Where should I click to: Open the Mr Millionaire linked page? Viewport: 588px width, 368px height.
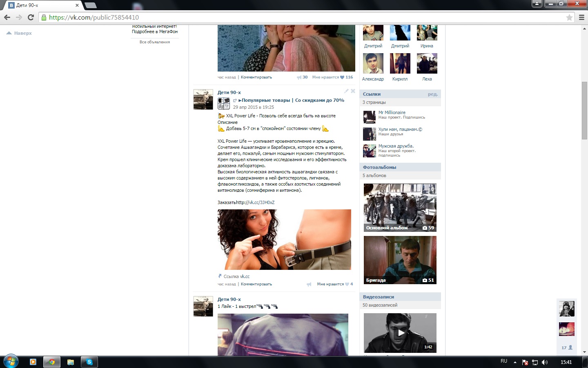coord(392,112)
